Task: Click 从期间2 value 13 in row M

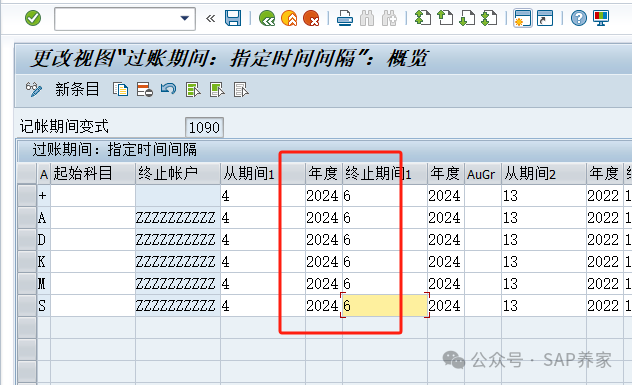Action: [x=544, y=283]
